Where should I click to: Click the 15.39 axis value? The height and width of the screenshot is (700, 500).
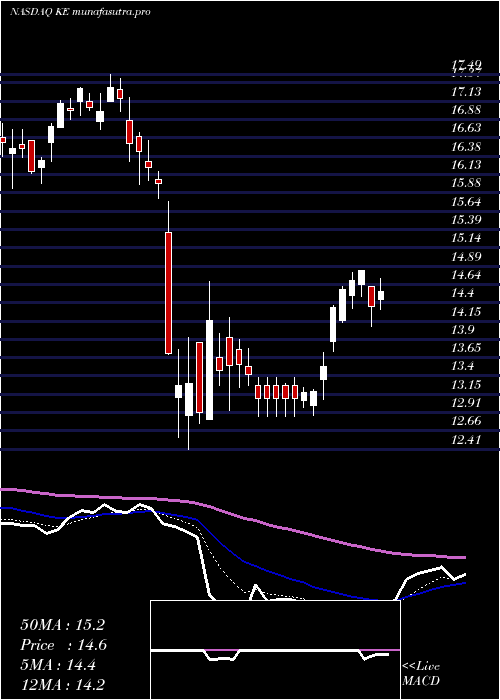pyautogui.click(x=466, y=220)
